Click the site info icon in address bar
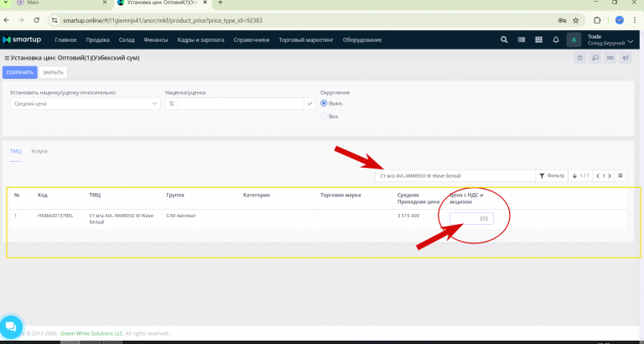The width and height of the screenshot is (644, 344). [x=55, y=20]
